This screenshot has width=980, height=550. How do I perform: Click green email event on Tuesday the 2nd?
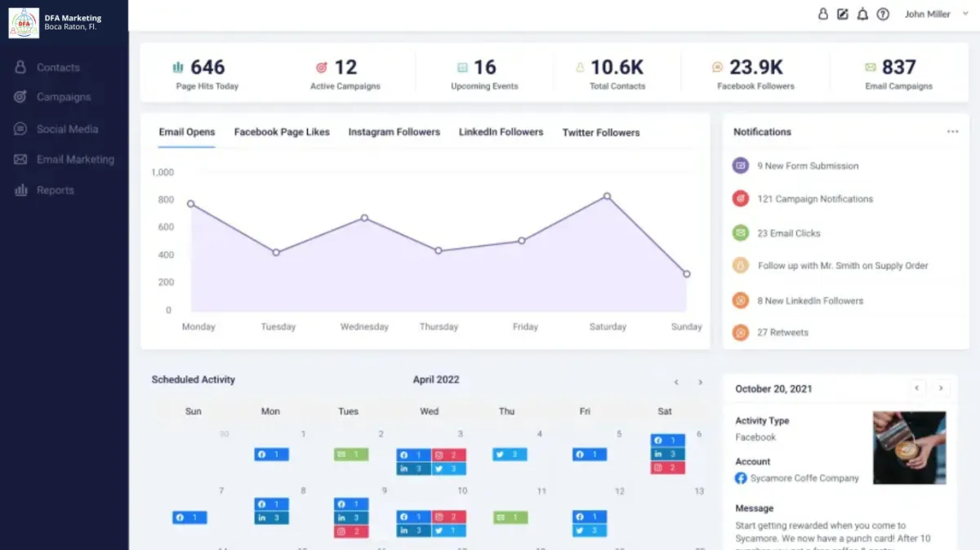pyautogui.click(x=351, y=455)
